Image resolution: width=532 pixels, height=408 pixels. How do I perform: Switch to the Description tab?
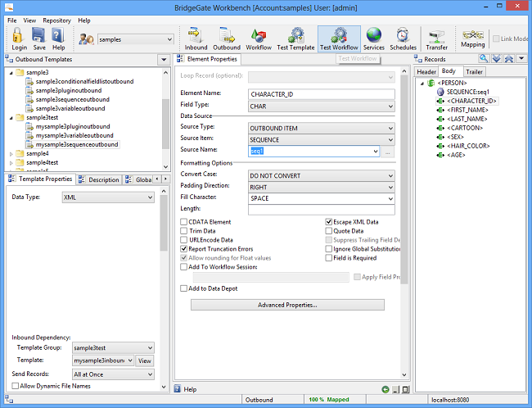click(100, 179)
